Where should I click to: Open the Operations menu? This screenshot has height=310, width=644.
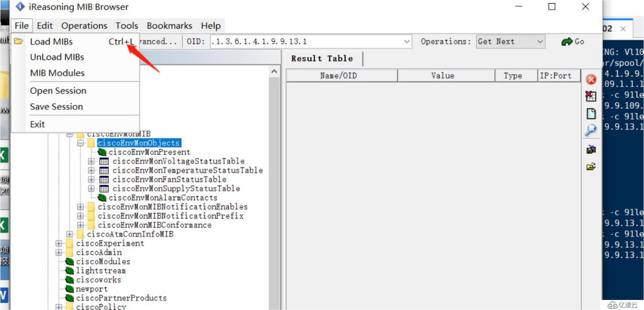pyautogui.click(x=84, y=26)
